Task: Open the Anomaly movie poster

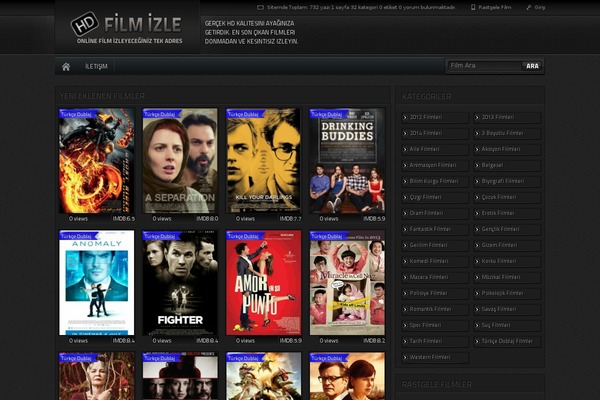Action: click(97, 282)
